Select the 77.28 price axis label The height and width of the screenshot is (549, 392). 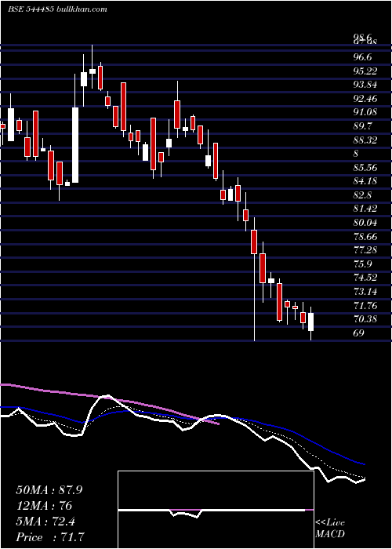pyautogui.click(x=365, y=250)
